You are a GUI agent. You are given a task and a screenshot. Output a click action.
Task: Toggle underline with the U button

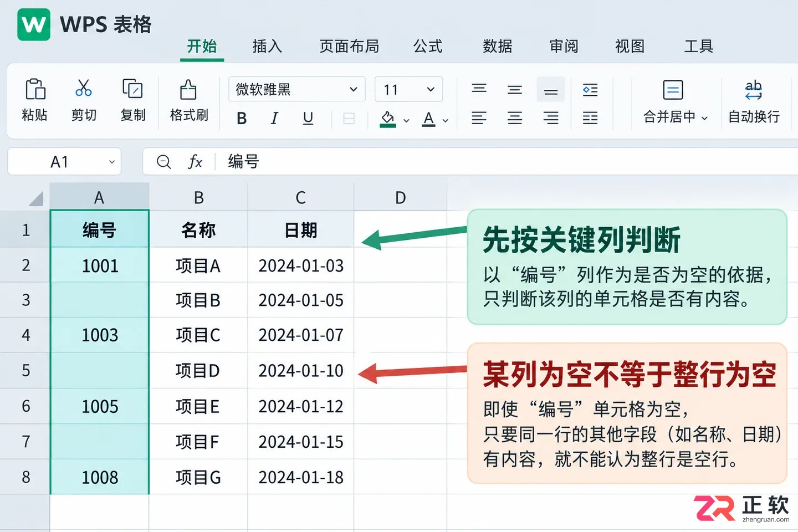click(308, 118)
